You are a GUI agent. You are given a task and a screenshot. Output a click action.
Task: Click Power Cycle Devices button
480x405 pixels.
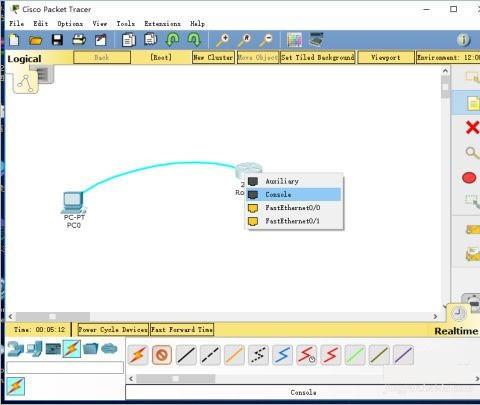coord(113,330)
